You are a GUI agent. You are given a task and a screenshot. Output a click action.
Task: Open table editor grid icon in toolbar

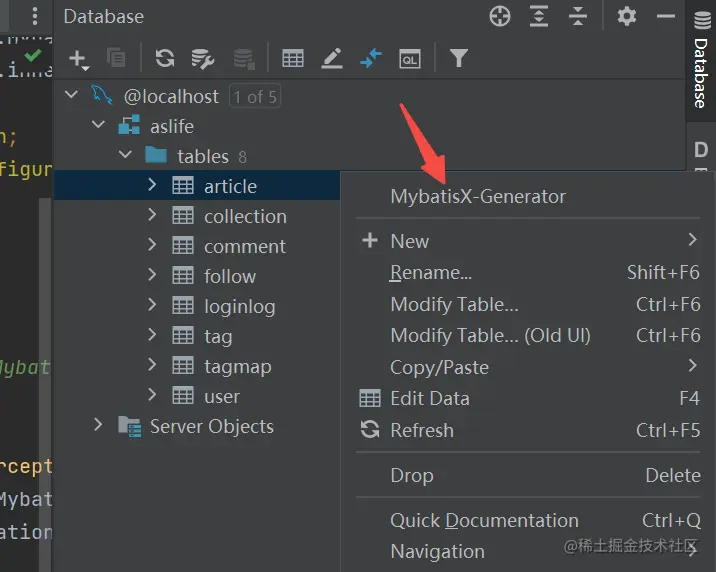click(293, 58)
